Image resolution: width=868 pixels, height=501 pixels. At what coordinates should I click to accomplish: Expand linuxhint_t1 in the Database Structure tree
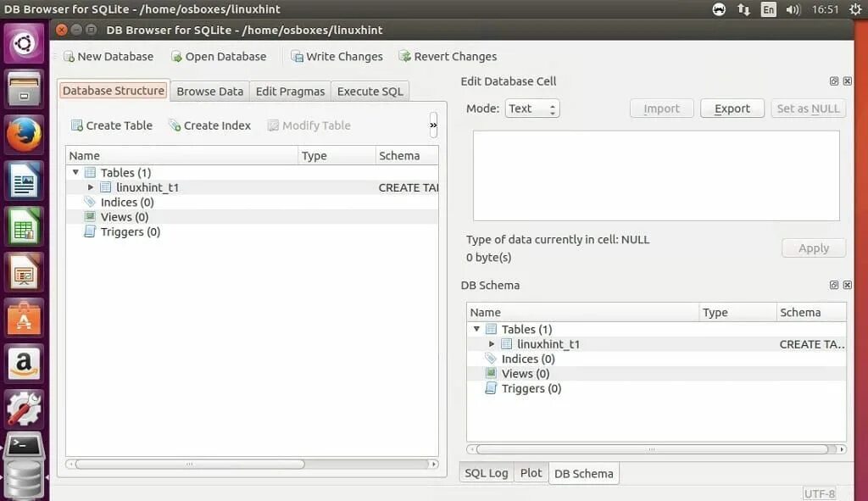[91, 187]
